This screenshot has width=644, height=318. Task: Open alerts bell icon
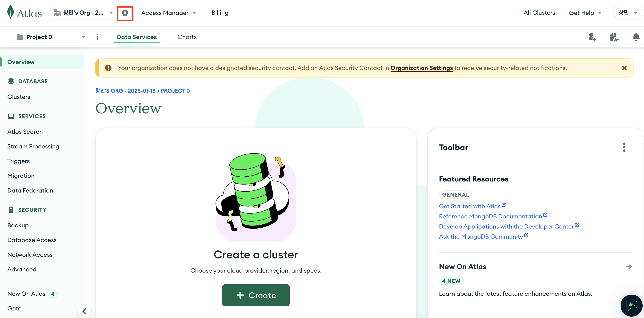[636, 37]
